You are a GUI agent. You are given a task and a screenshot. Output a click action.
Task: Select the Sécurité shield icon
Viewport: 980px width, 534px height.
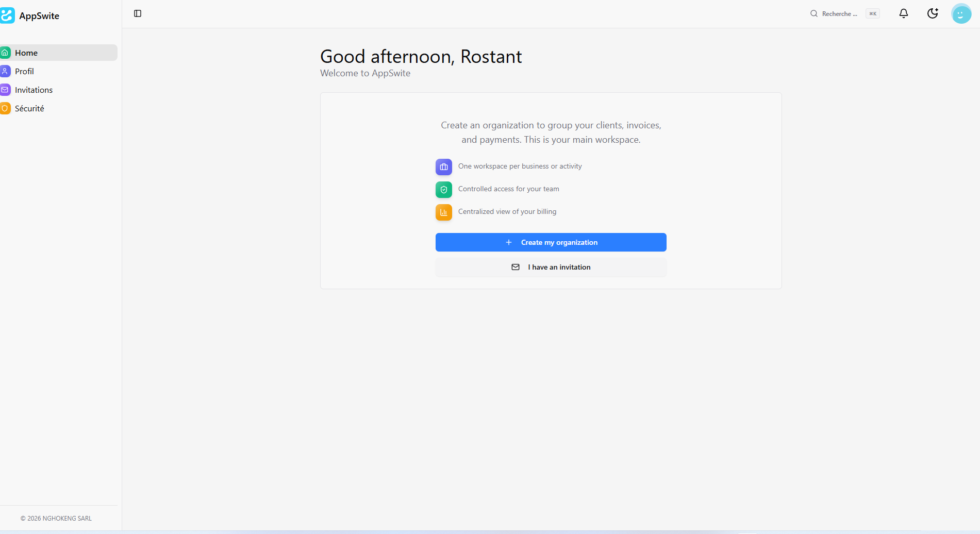point(5,108)
